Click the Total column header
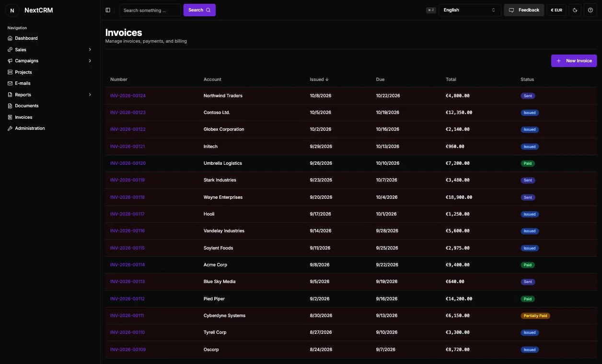The image size is (602, 364). coord(451,80)
